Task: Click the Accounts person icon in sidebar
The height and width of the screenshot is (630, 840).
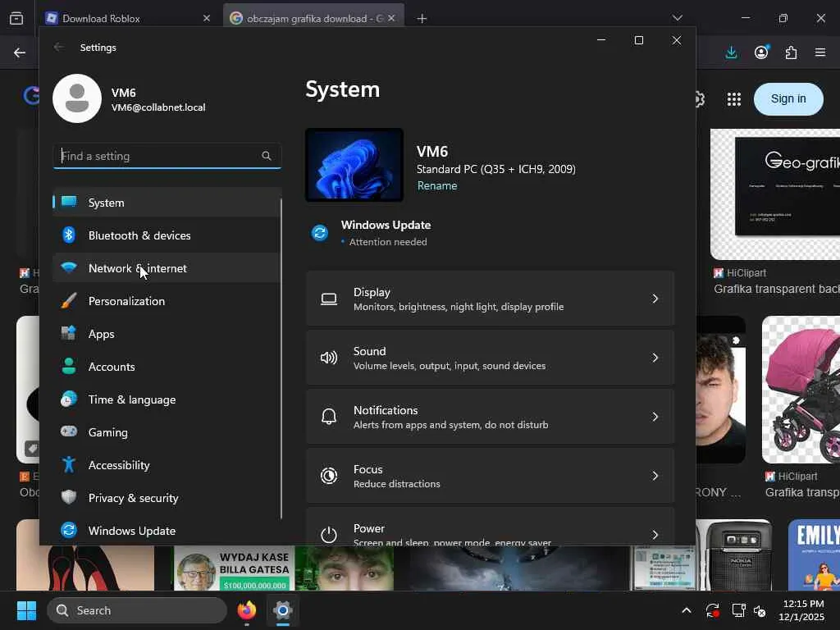Action: 69,367
